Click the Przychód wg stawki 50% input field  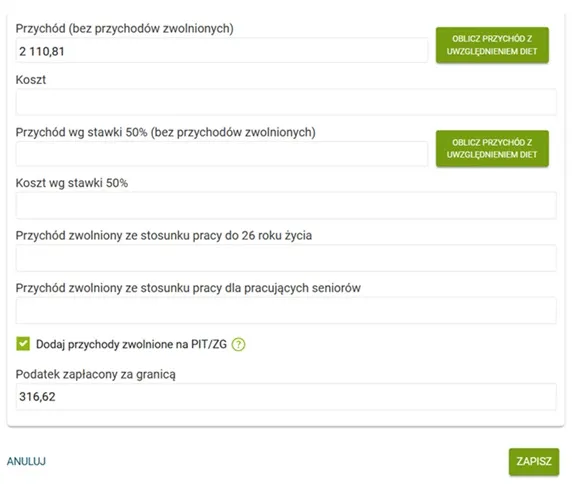point(222,154)
